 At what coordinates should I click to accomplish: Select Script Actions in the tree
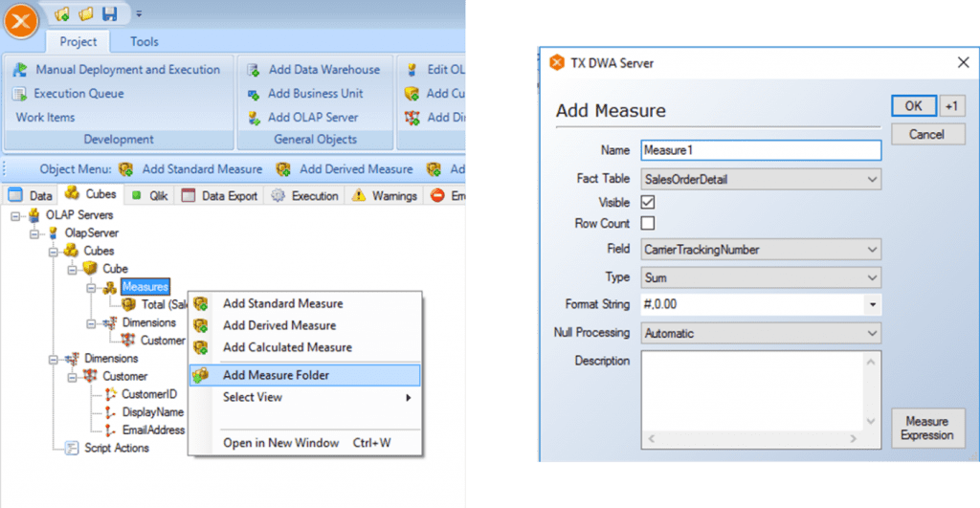(116, 448)
